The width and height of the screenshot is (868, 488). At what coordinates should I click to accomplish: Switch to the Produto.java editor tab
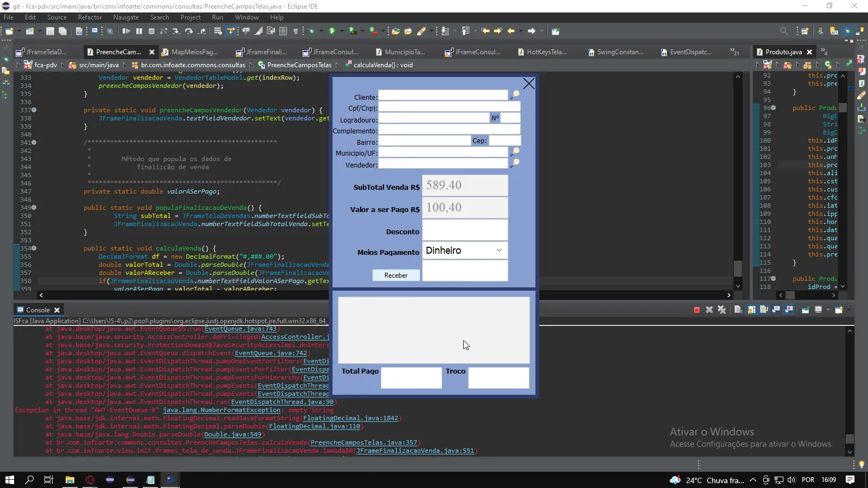[x=783, y=52]
